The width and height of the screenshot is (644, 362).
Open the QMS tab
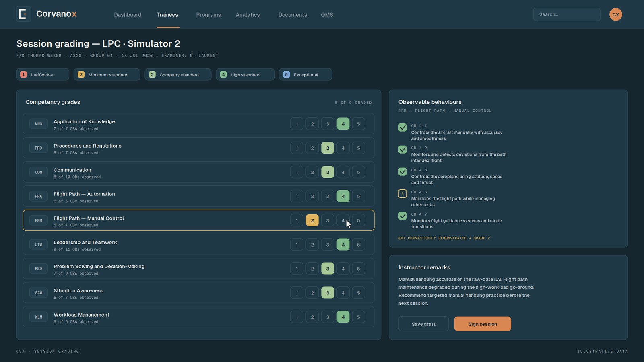point(327,15)
